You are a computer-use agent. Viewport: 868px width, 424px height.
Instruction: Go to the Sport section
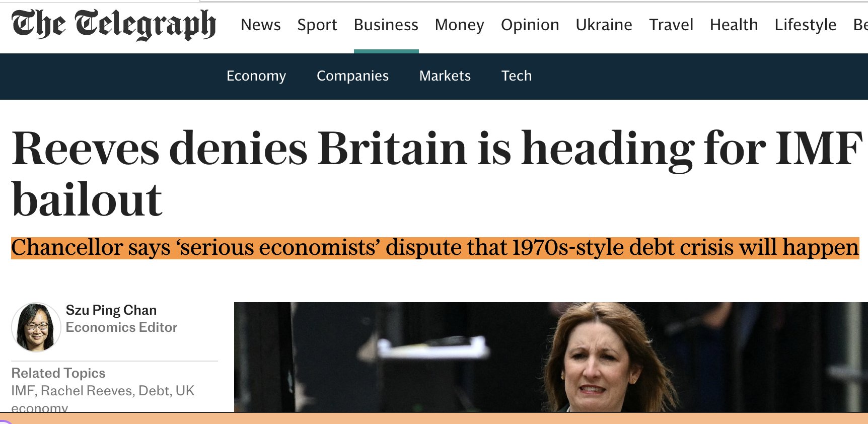317,25
